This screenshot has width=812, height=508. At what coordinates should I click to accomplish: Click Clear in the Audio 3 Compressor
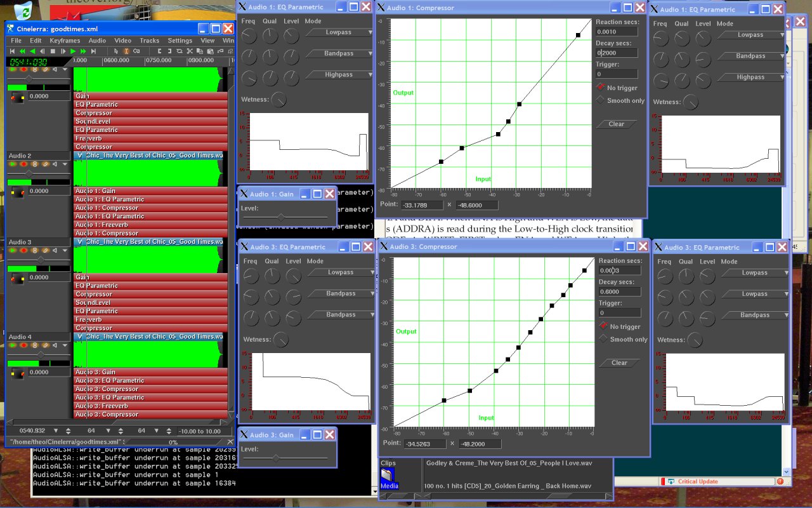pyautogui.click(x=619, y=363)
